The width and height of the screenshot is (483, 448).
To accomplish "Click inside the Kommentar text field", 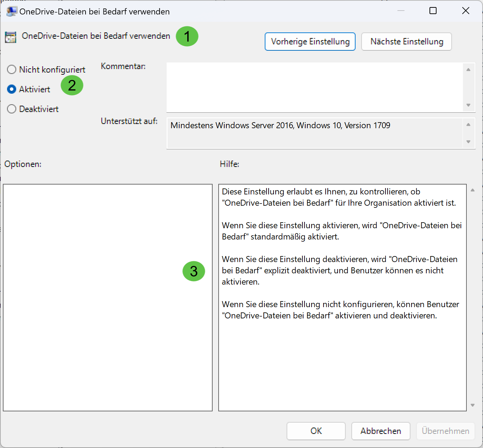I will pos(315,87).
